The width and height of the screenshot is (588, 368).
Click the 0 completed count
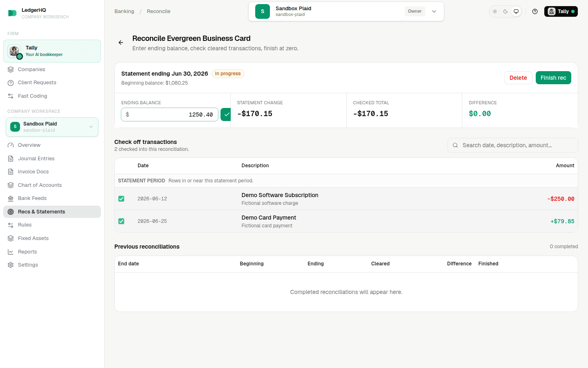tap(563, 247)
